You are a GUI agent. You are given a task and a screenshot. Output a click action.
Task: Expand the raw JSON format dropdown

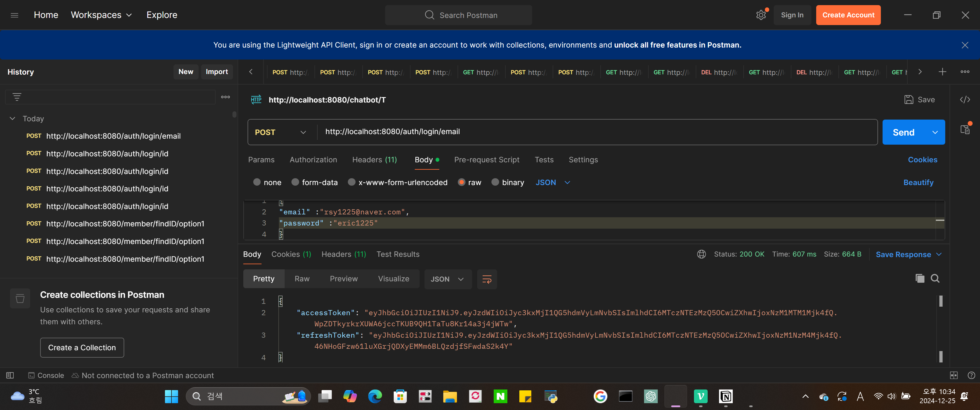553,183
